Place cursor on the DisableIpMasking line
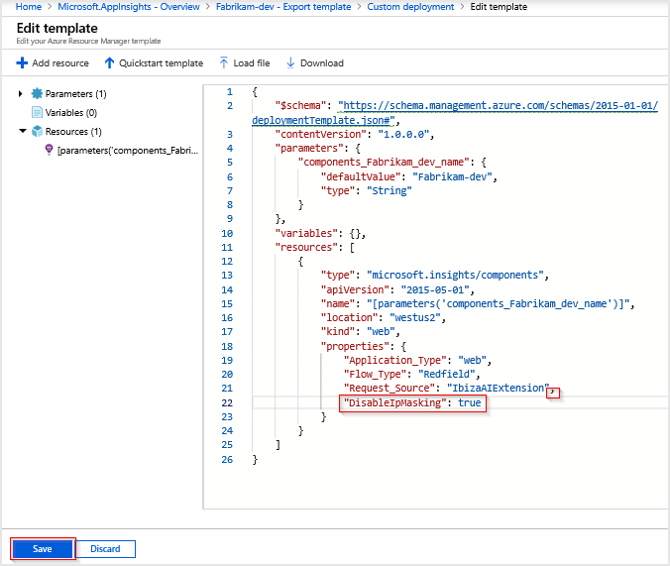The width and height of the screenshot is (670, 566). [x=412, y=402]
